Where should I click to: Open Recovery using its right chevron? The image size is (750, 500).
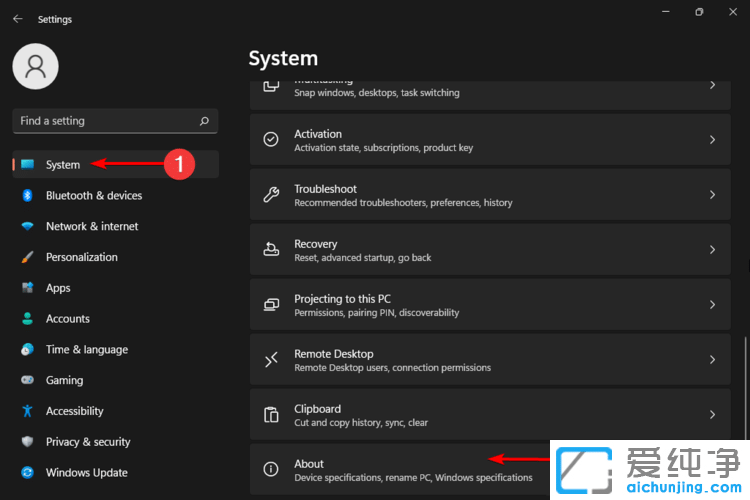(x=712, y=250)
